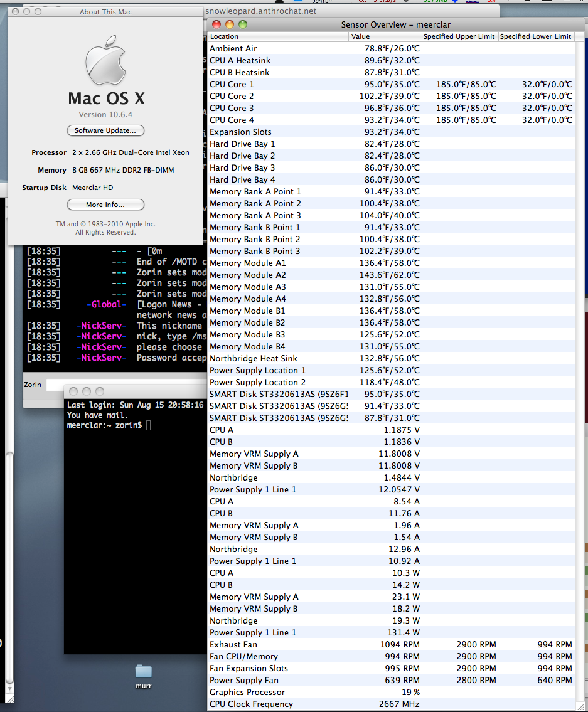Click Version 10.6.4 text in About This Mac
The image size is (588, 712).
coord(105,114)
